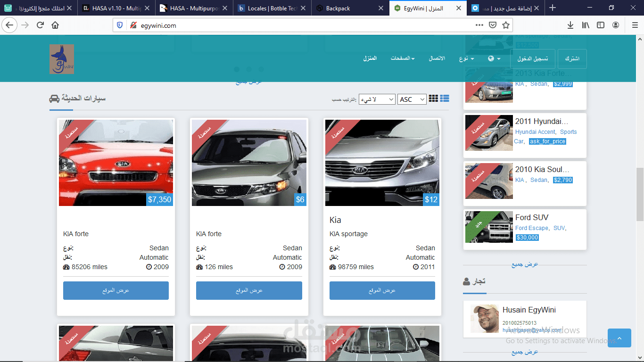Click عرض الموقع under $7,350 KIA forte

(116, 290)
